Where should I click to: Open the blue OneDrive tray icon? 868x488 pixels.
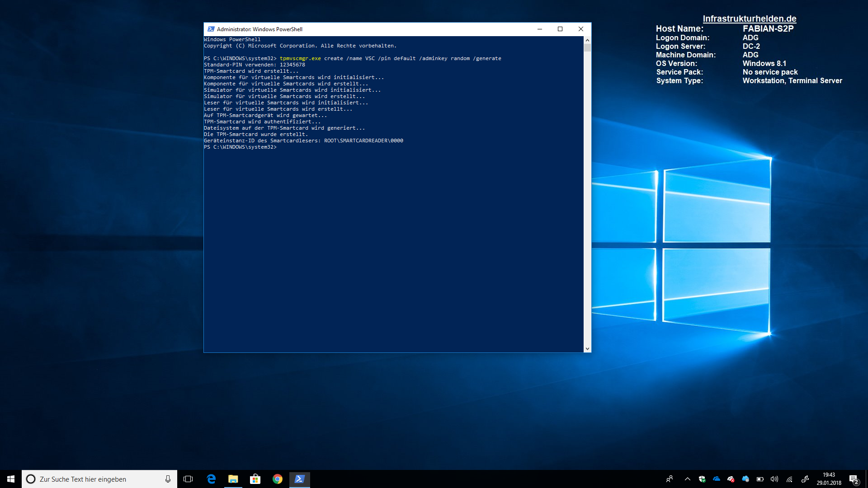click(717, 479)
